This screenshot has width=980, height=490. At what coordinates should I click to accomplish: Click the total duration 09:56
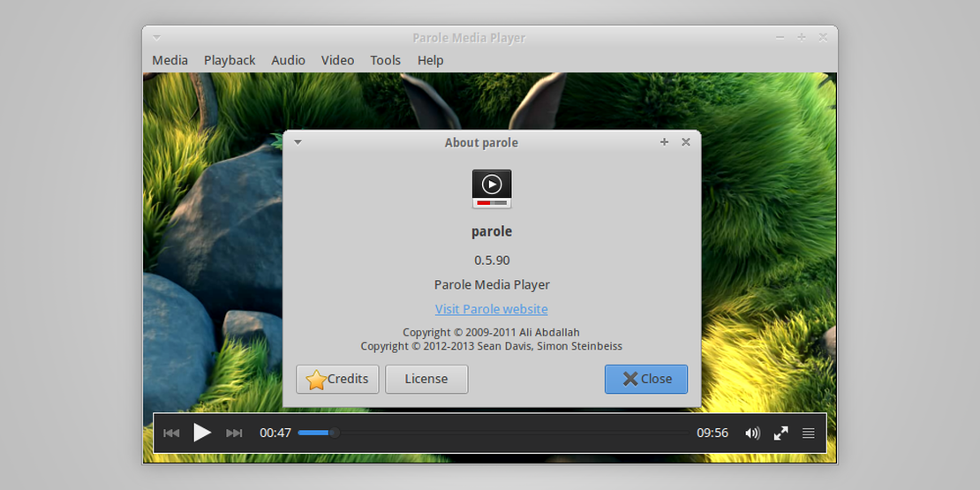pos(712,433)
